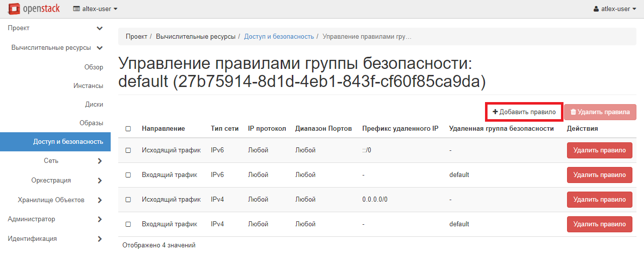644x265 pixels.
Task: Open the Инстансы sidebar item
Action: coord(88,86)
